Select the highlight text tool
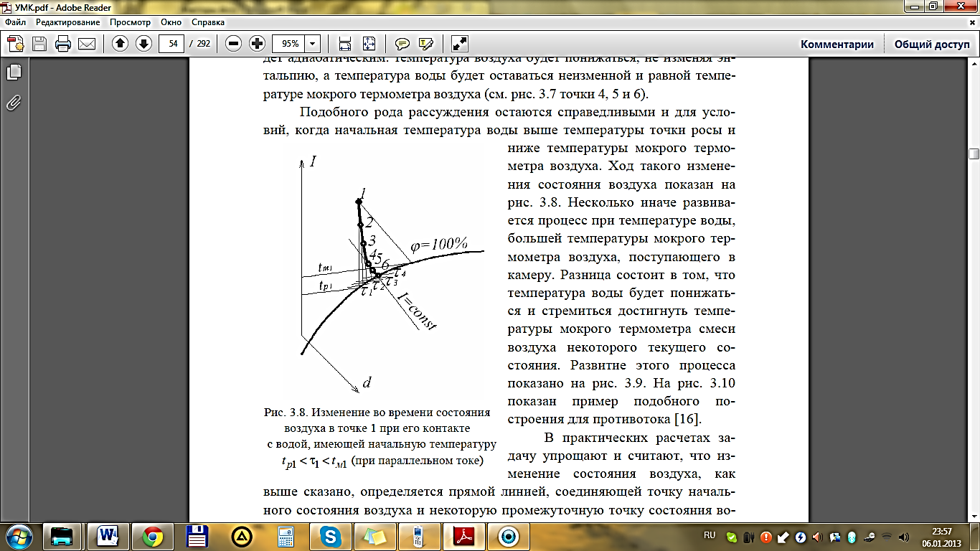This screenshot has width=980, height=551. pyautogui.click(x=426, y=44)
